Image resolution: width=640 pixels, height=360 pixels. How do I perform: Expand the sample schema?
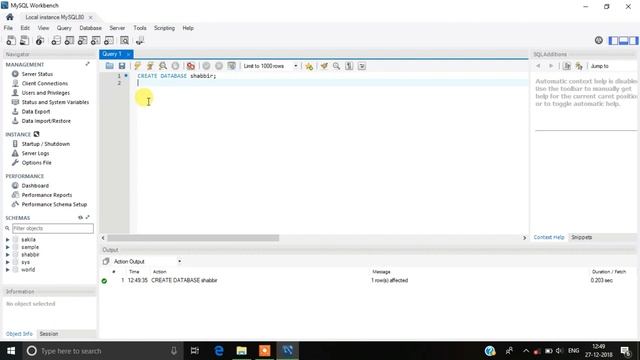point(8,247)
